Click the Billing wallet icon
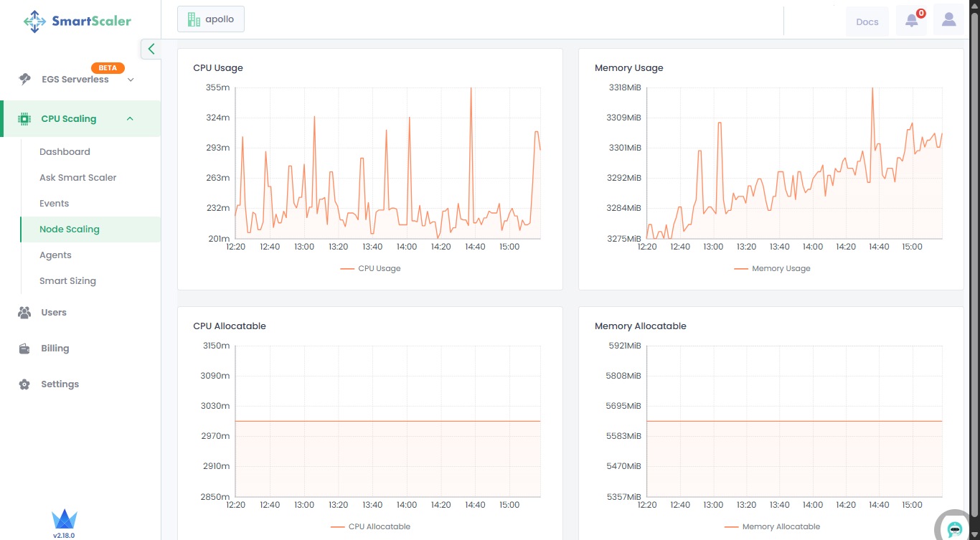This screenshot has width=980, height=540. pyautogui.click(x=24, y=349)
